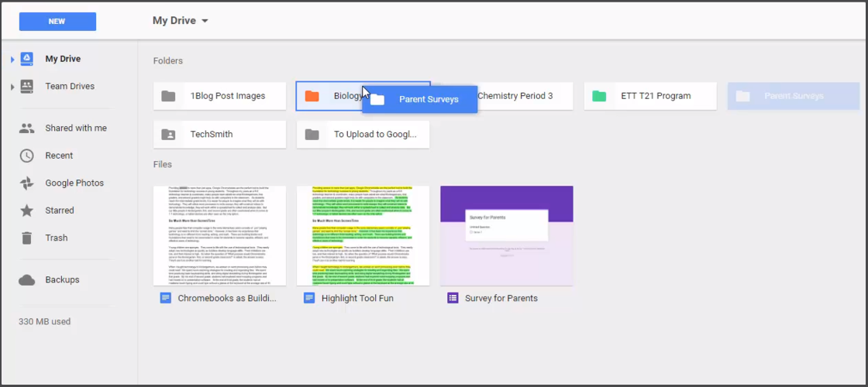Image resolution: width=868 pixels, height=387 pixels.
Task: Open Highlight Tool Fun document thumbnail
Action: pos(363,235)
